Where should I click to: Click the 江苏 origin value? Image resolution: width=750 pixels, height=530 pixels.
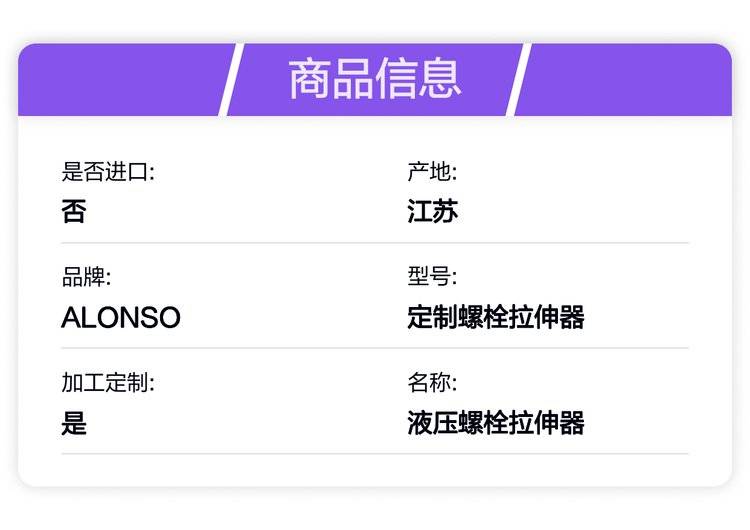pyautogui.click(x=432, y=212)
